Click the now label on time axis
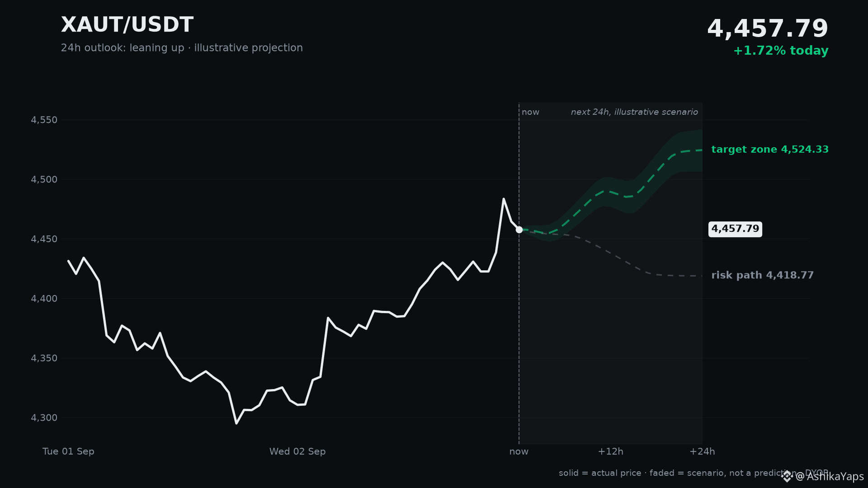Viewport: 868px width, 488px height. [519, 451]
